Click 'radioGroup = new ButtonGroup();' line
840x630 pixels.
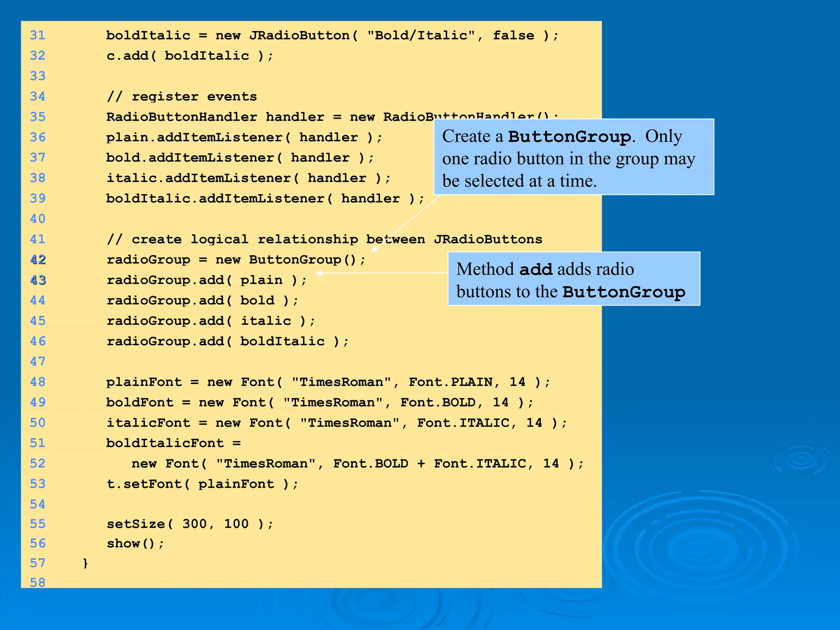click(236, 260)
